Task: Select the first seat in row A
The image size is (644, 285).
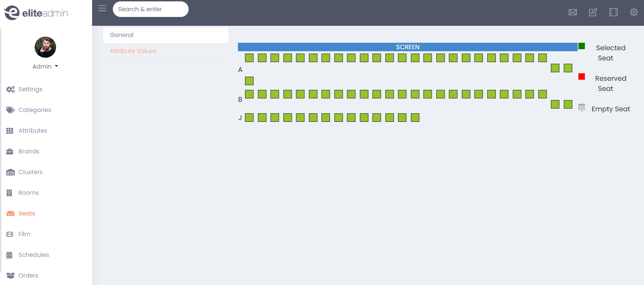Action: pos(249,58)
